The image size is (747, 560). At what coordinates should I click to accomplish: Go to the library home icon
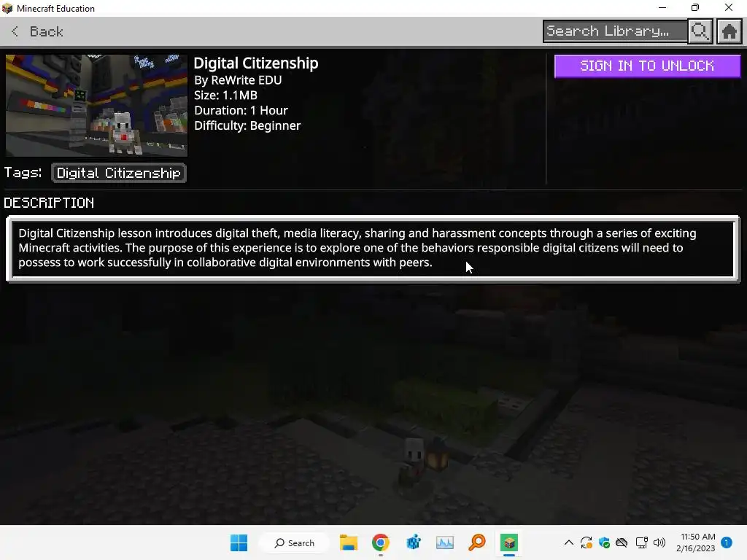729,31
